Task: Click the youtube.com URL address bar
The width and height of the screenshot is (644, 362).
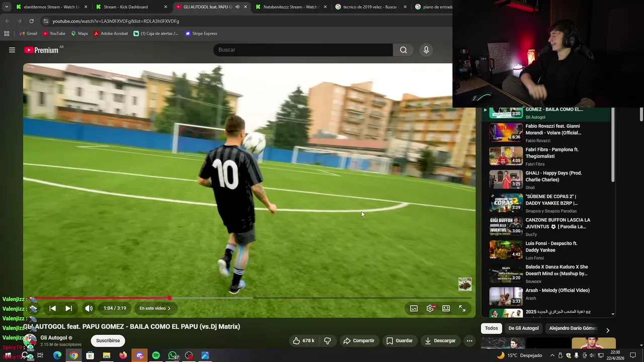Action: (116, 21)
